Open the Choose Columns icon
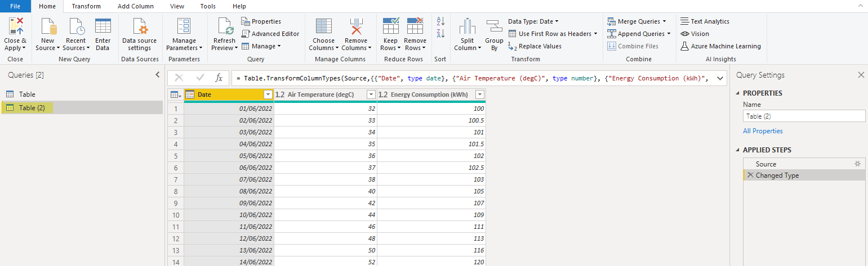The height and width of the screenshot is (266, 868). tap(323, 26)
